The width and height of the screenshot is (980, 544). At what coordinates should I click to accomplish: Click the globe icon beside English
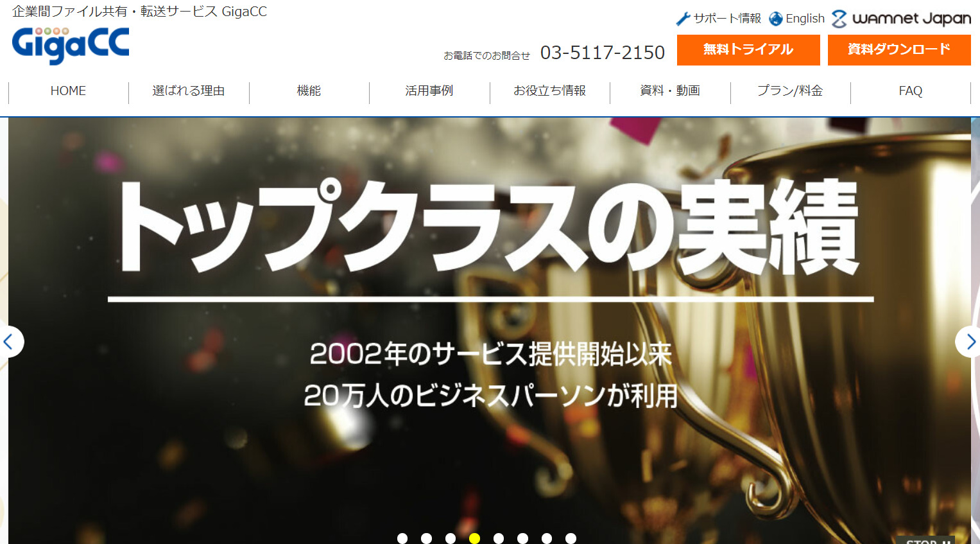point(776,19)
